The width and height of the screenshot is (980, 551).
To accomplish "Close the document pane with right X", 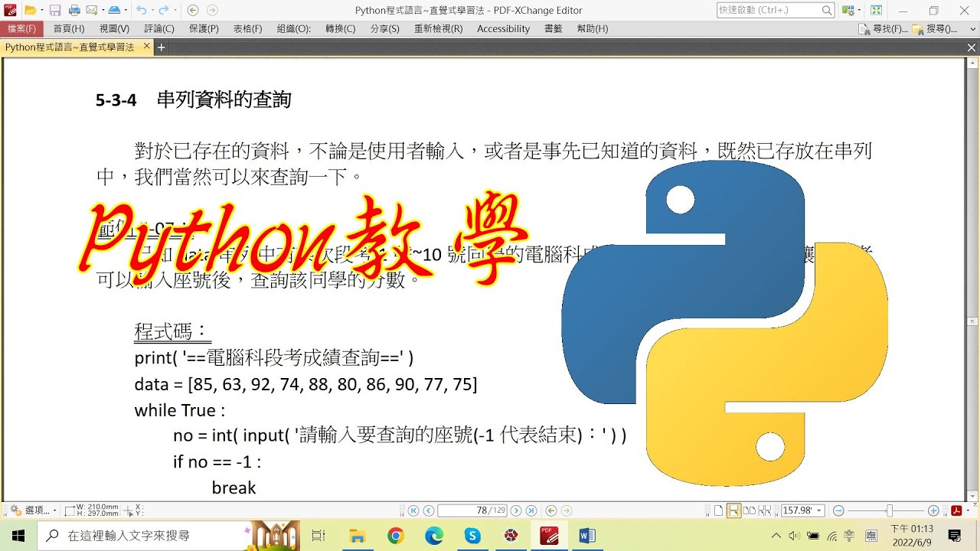I will (972, 47).
